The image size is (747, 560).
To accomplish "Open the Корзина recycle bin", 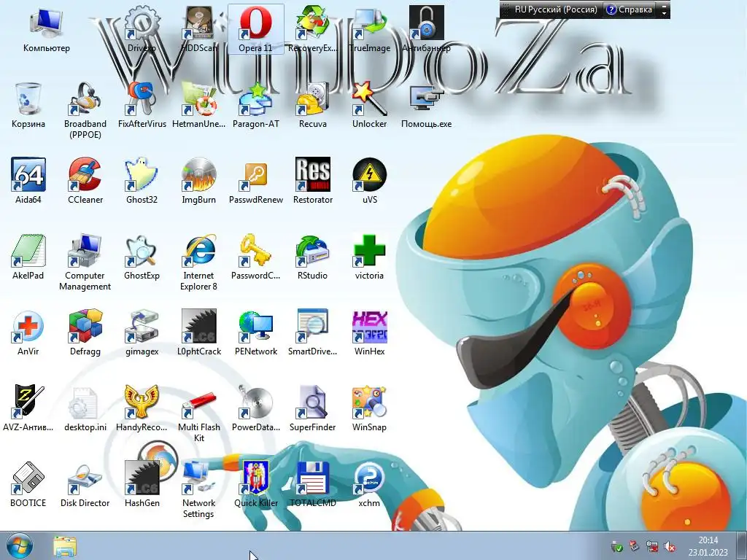I will (x=28, y=105).
